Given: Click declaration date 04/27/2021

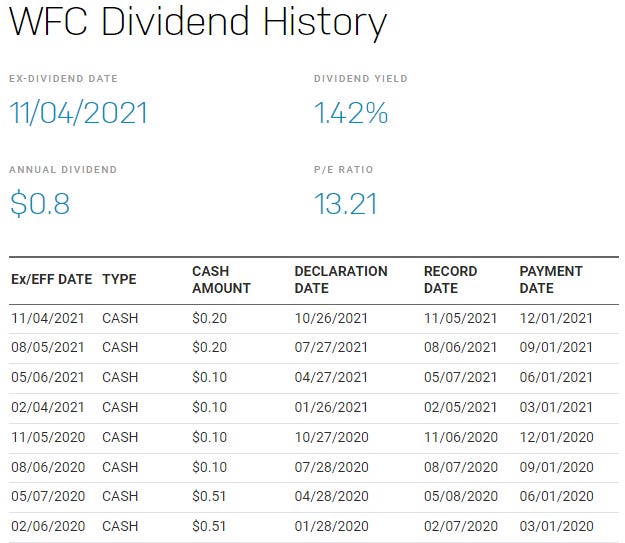Looking at the screenshot, I should coord(331,377).
